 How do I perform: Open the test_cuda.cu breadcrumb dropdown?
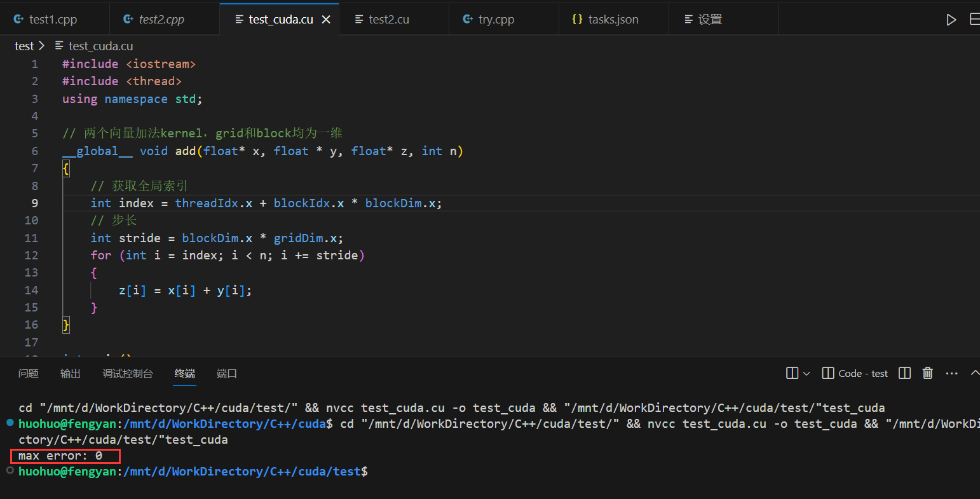(x=100, y=46)
